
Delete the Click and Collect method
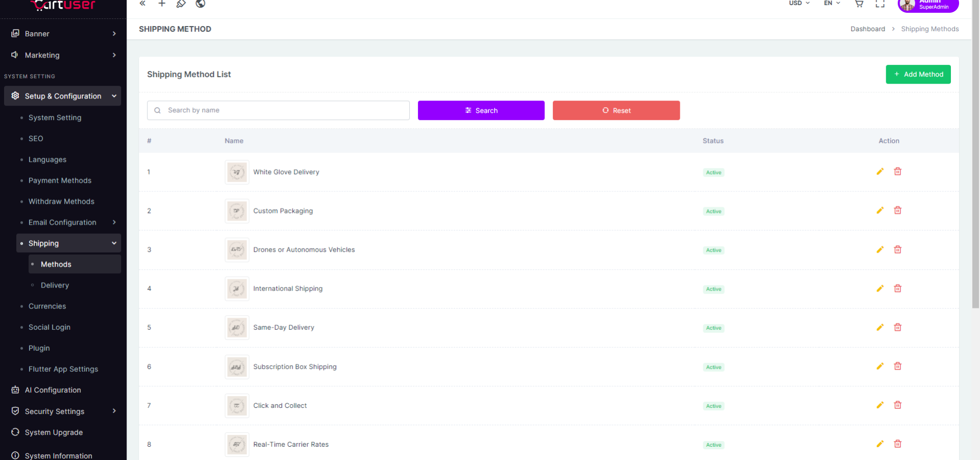click(x=897, y=405)
